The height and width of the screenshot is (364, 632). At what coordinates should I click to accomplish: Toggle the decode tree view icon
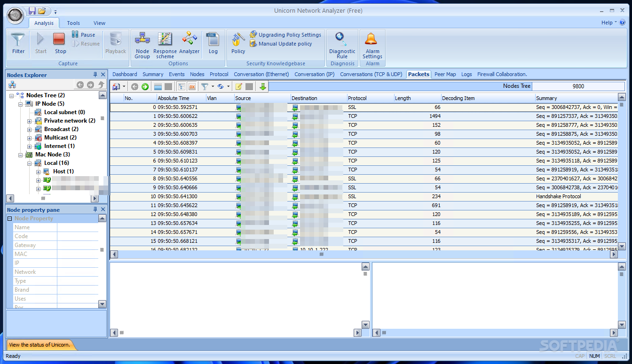(x=182, y=86)
